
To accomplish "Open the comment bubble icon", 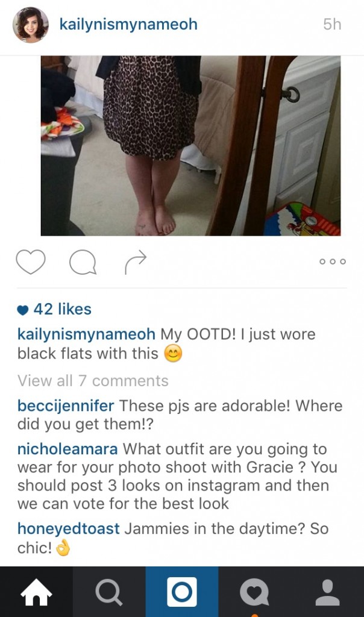I will click(x=83, y=262).
